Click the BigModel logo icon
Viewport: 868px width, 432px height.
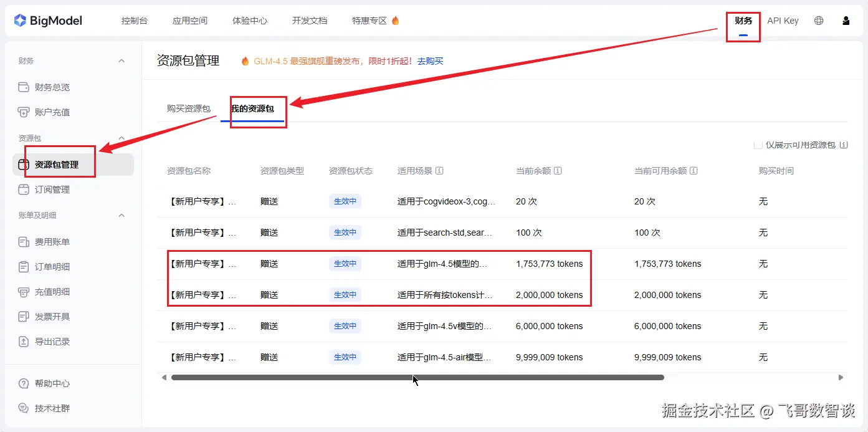tap(20, 21)
